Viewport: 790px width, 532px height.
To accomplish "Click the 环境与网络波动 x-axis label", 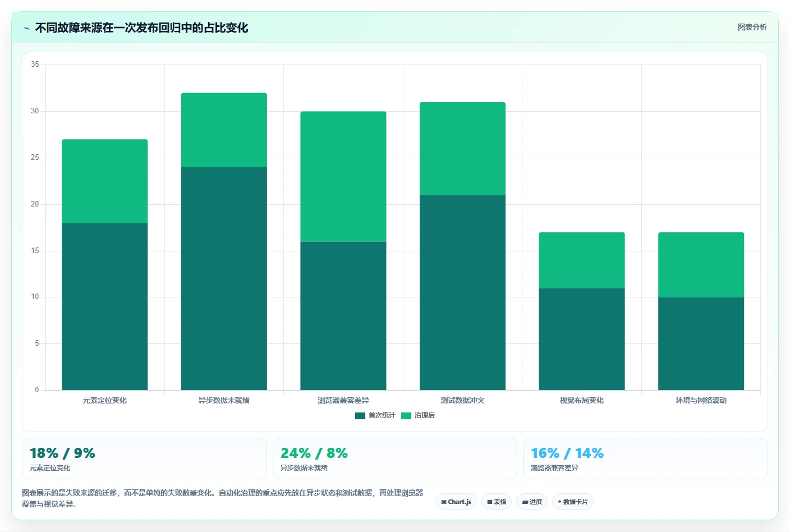I will coord(701,400).
